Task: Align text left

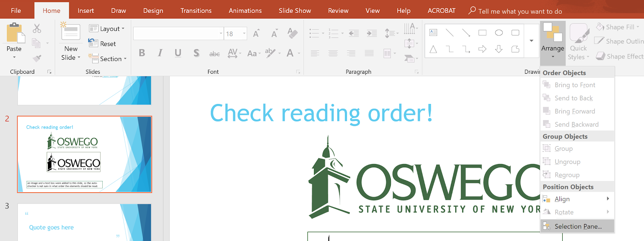Action: coord(315,53)
